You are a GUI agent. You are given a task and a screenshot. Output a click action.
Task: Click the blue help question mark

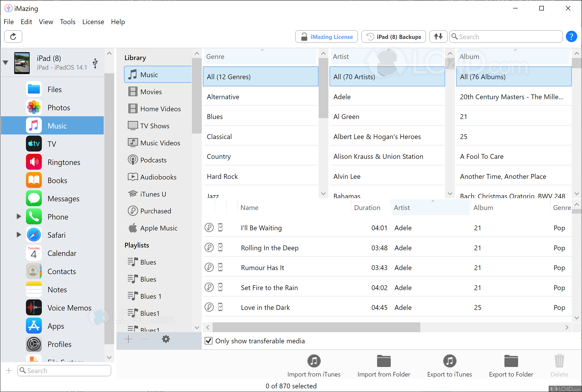pos(571,37)
